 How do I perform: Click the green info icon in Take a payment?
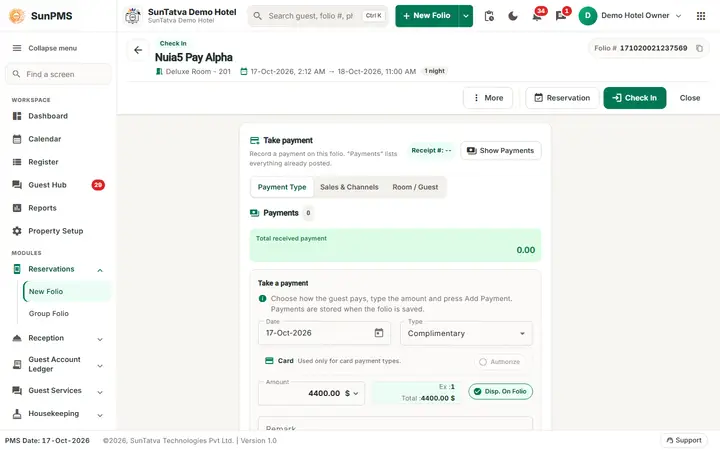coord(263,298)
